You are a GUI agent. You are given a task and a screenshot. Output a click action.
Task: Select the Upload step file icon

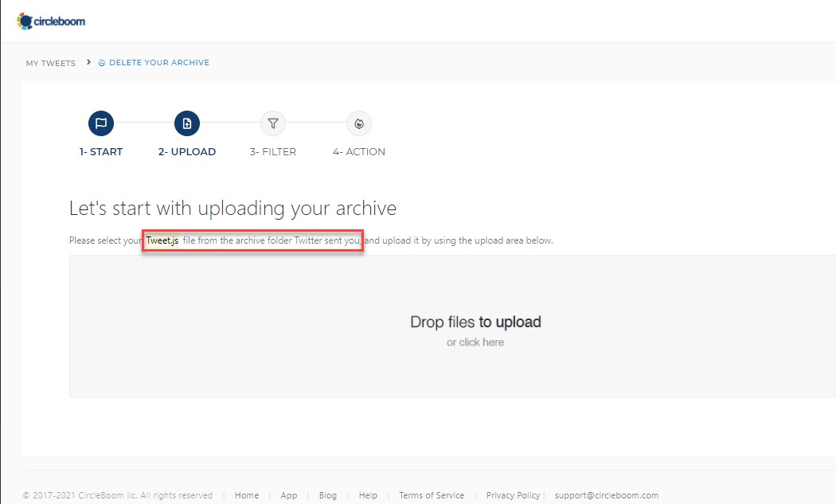pos(187,123)
